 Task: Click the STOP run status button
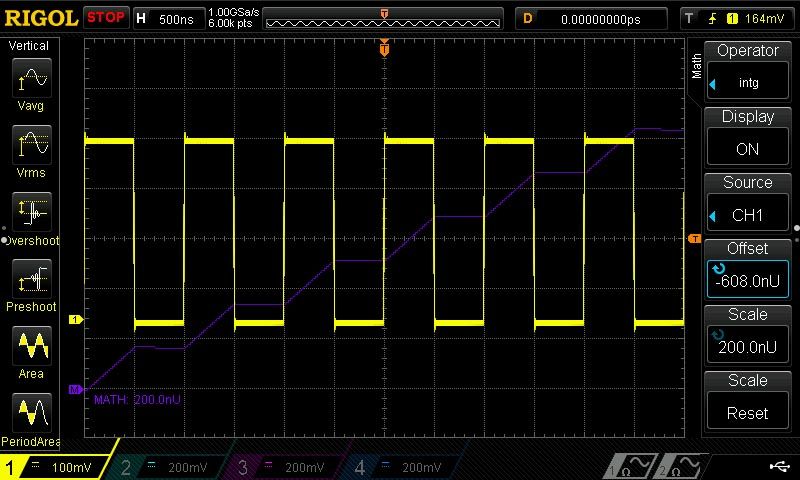pos(106,18)
